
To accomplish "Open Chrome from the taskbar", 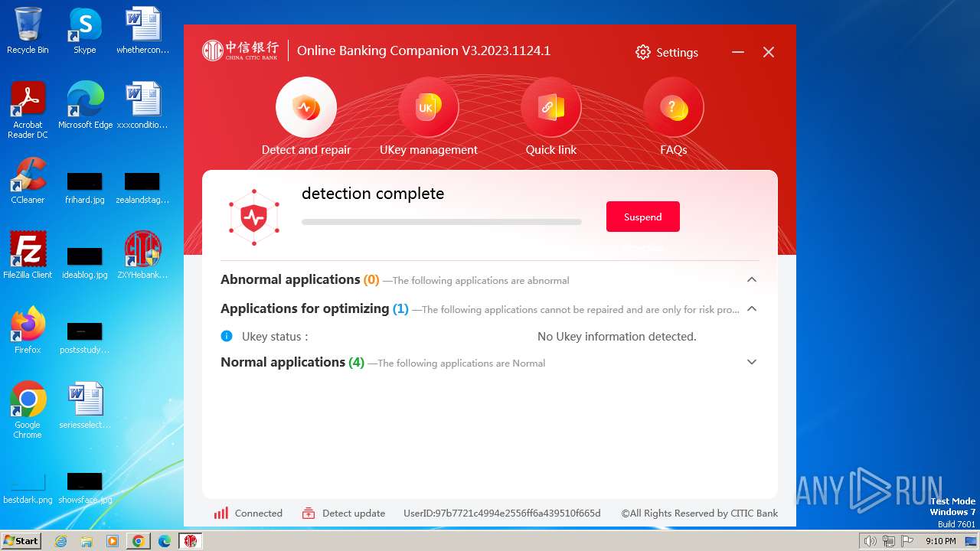I will click(139, 541).
